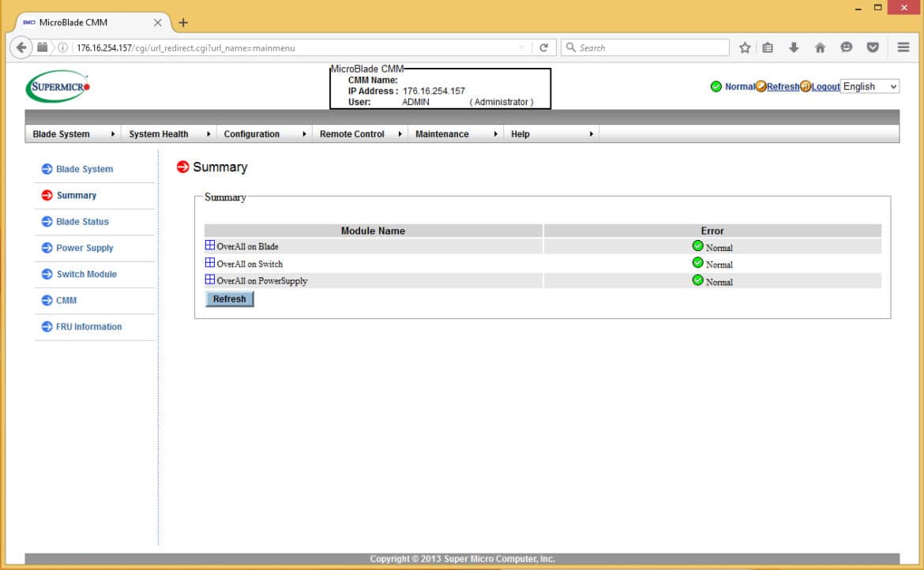Open address bar history dropdown arrow
The height and width of the screenshot is (570, 924).
521,47
